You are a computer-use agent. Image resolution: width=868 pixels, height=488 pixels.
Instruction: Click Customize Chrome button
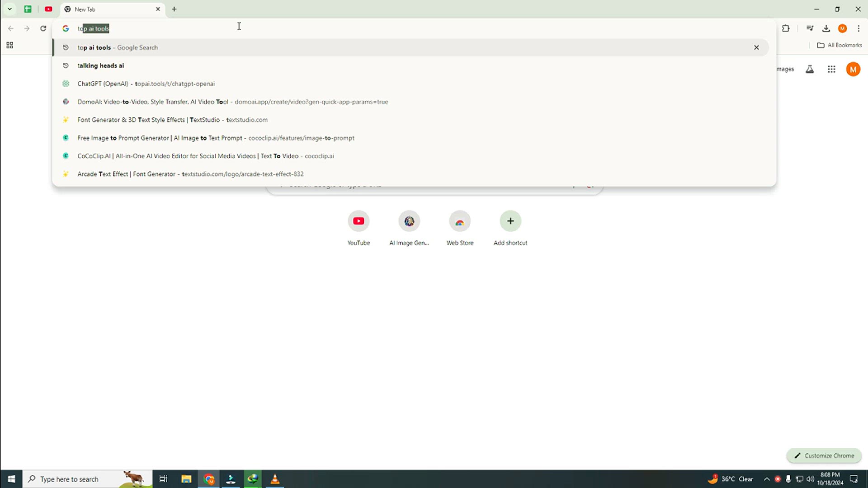[824, 455]
